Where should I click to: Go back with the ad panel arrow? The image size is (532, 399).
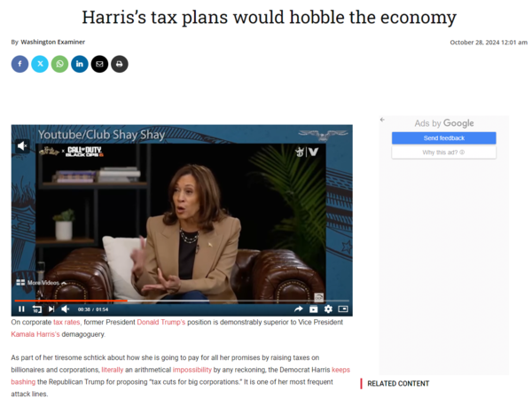tap(382, 120)
